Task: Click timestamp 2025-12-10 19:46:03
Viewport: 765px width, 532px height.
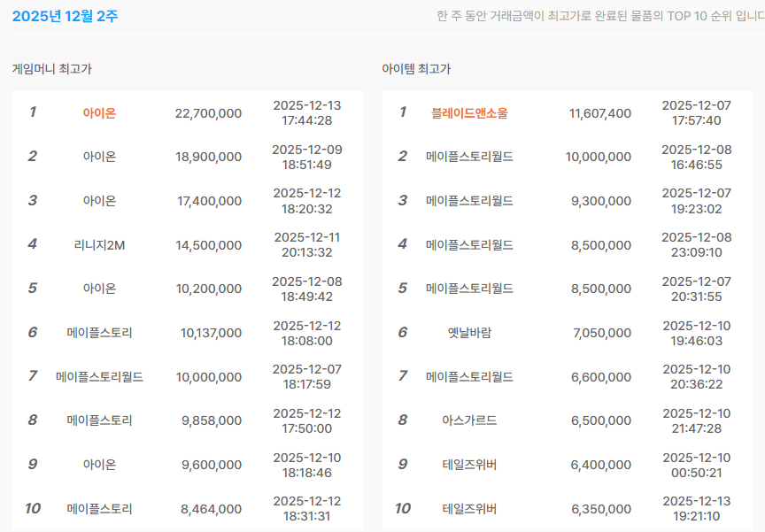Action: pos(696,333)
